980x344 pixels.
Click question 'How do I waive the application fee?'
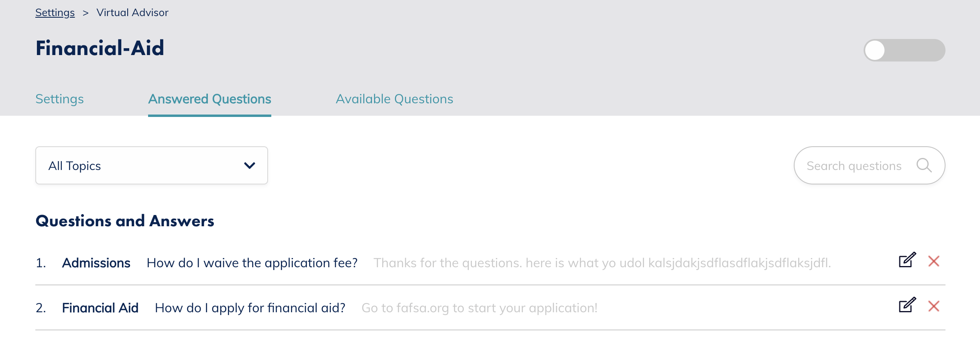[x=252, y=262]
